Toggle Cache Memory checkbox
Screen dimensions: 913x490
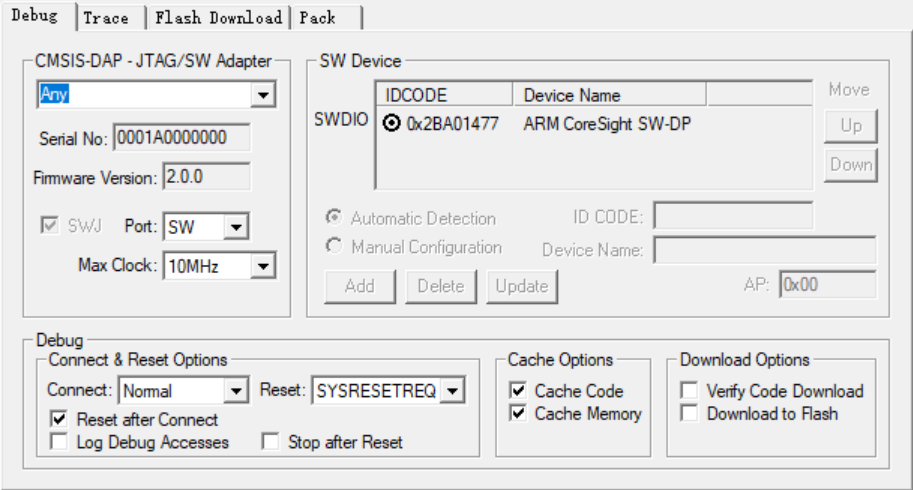point(518,413)
